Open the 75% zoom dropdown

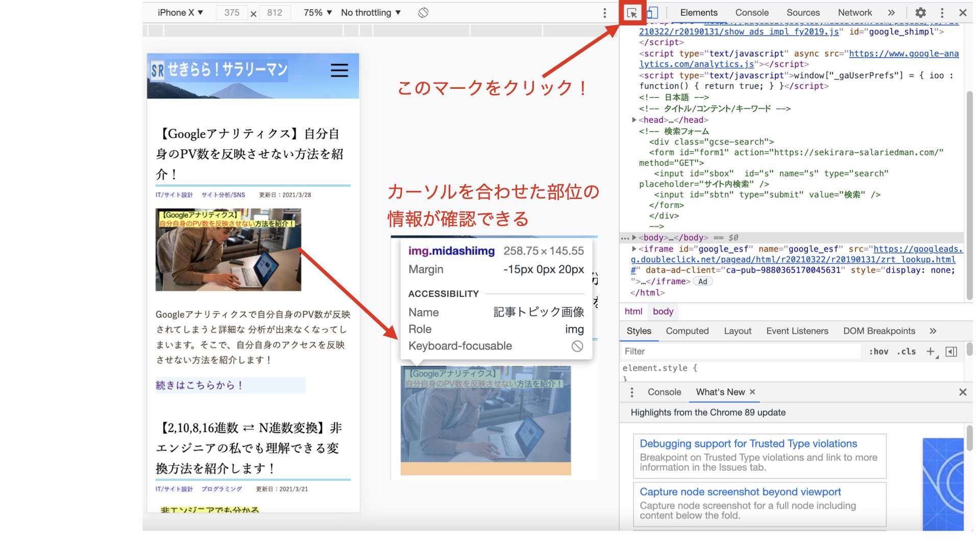pos(317,13)
